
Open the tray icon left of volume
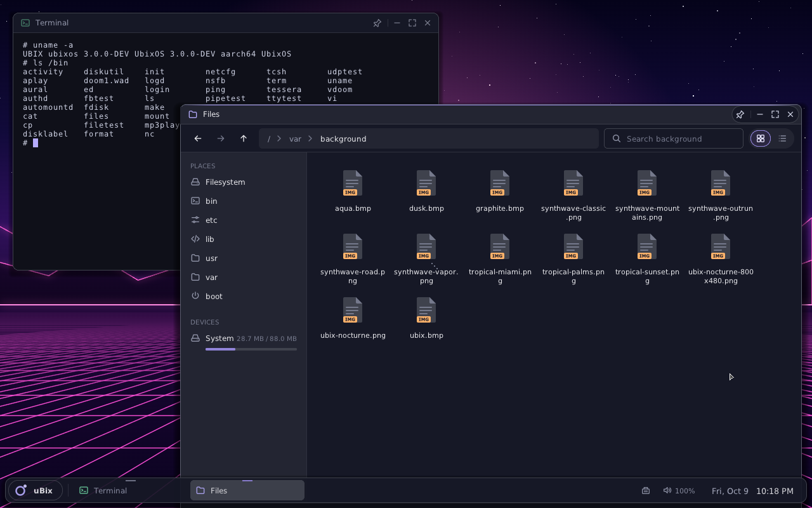(x=646, y=491)
